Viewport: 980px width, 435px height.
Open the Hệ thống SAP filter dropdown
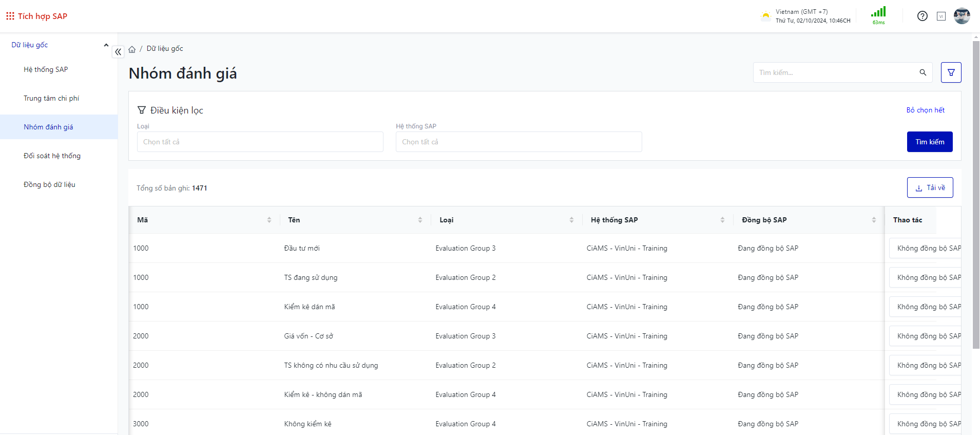[x=518, y=142]
